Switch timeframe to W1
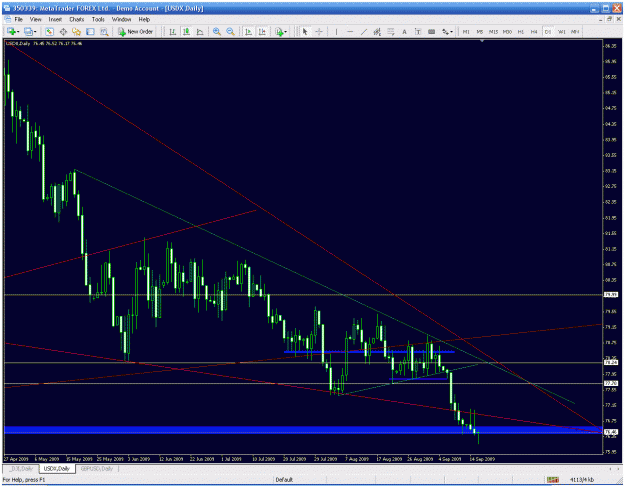The image size is (625, 486). pyautogui.click(x=562, y=31)
